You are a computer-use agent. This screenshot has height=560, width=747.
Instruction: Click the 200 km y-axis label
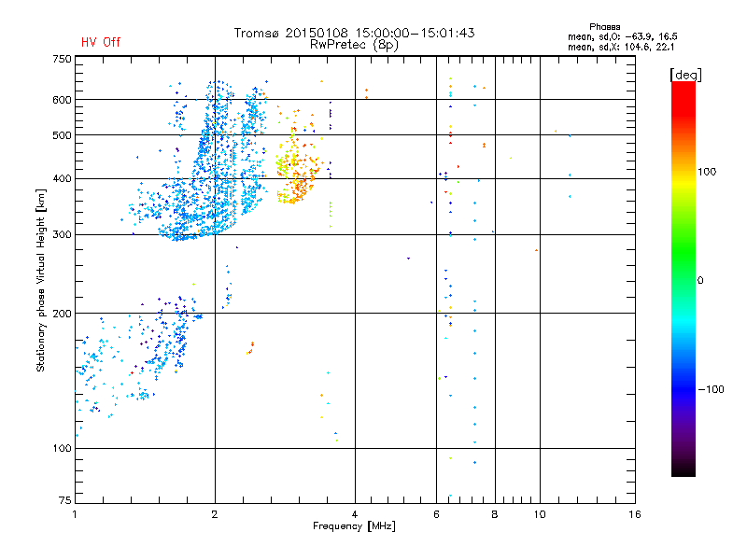62,314
